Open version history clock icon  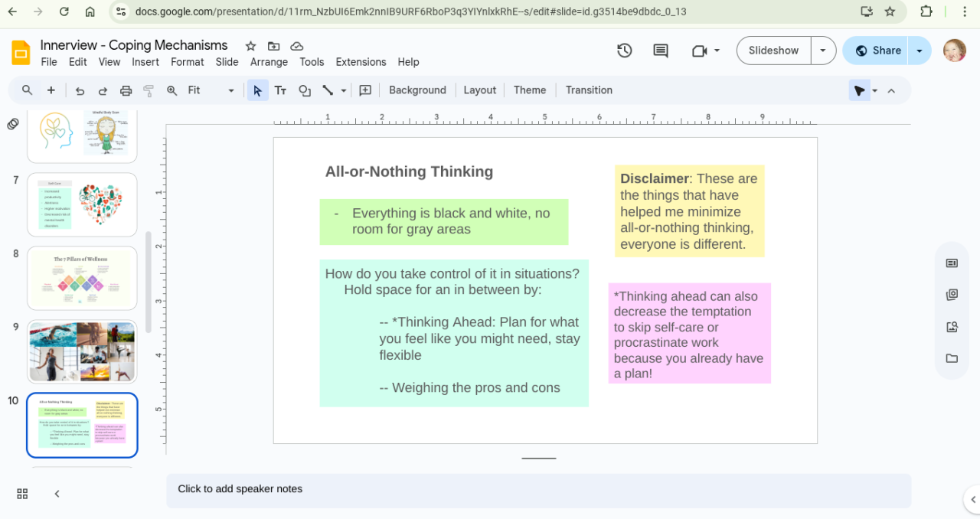[625, 51]
